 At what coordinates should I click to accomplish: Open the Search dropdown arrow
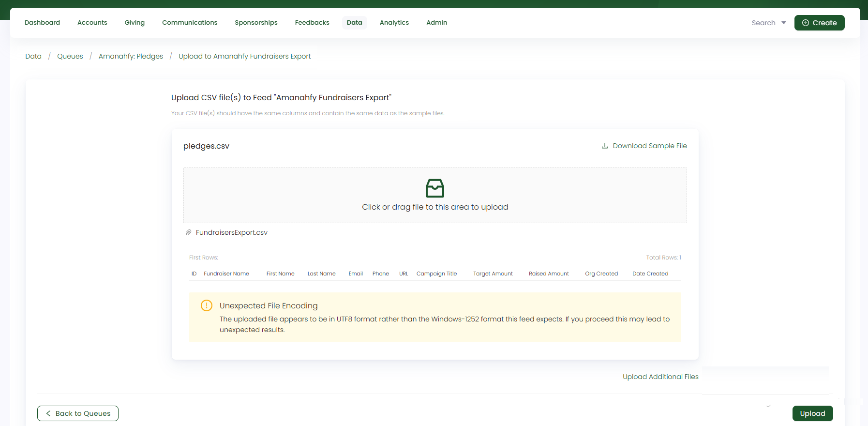point(784,23)
